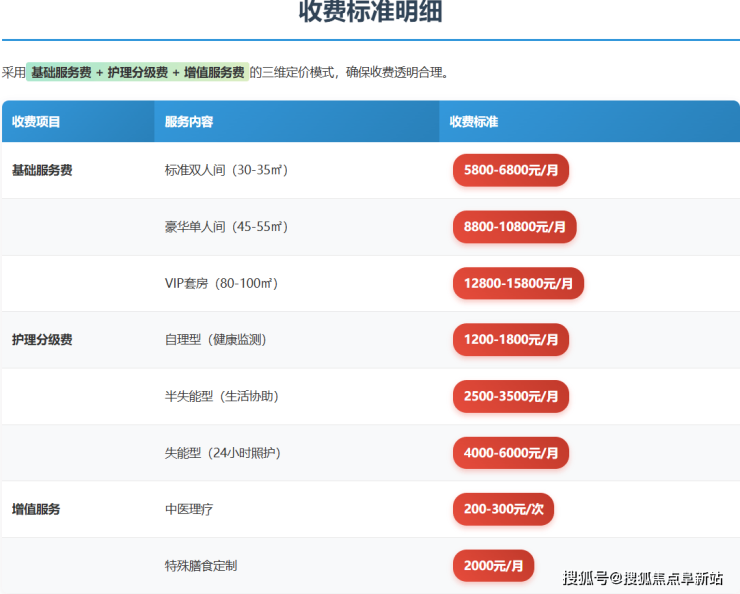Click the 增值服务 row label
Viewport: 740px width, 594px height.
click(36, 509)
